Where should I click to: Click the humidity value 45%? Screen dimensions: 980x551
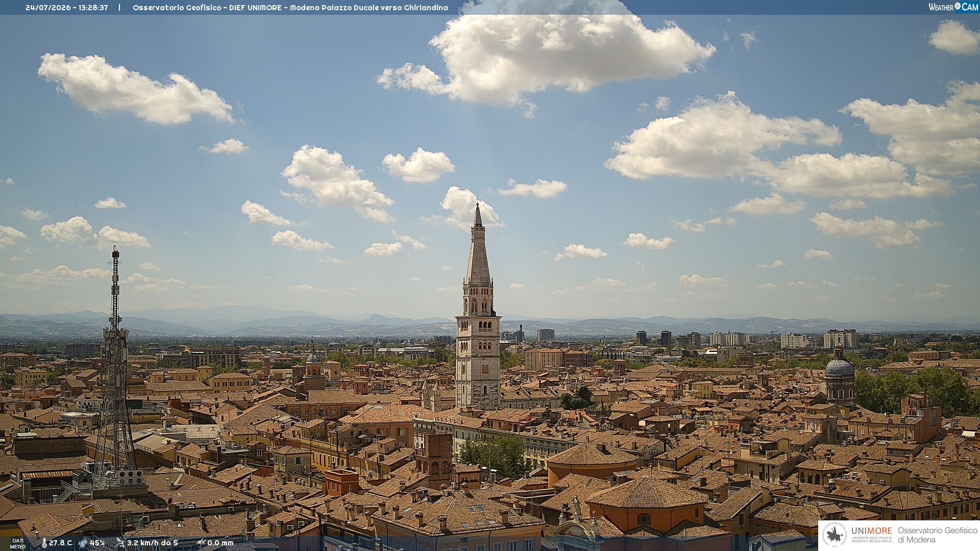click(97, 543)
